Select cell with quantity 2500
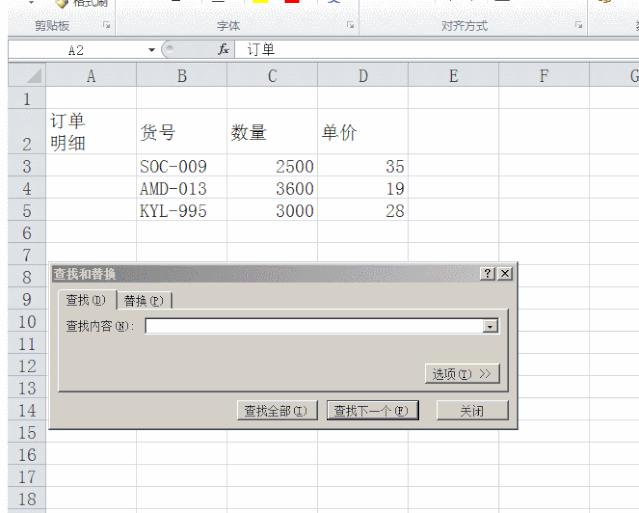 (x=272, y=165)
